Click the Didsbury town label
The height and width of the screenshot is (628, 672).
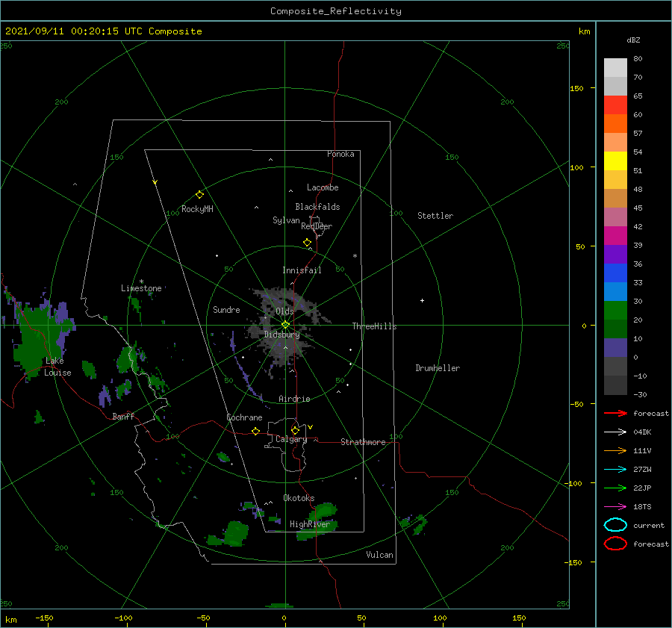click(281, 335)
